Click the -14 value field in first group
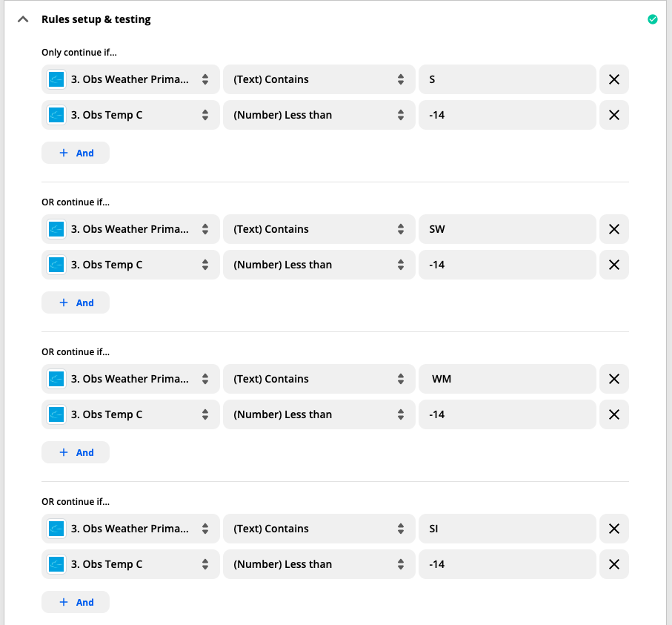The width and height of the screenshot is (672, 625). coord(507,115)
